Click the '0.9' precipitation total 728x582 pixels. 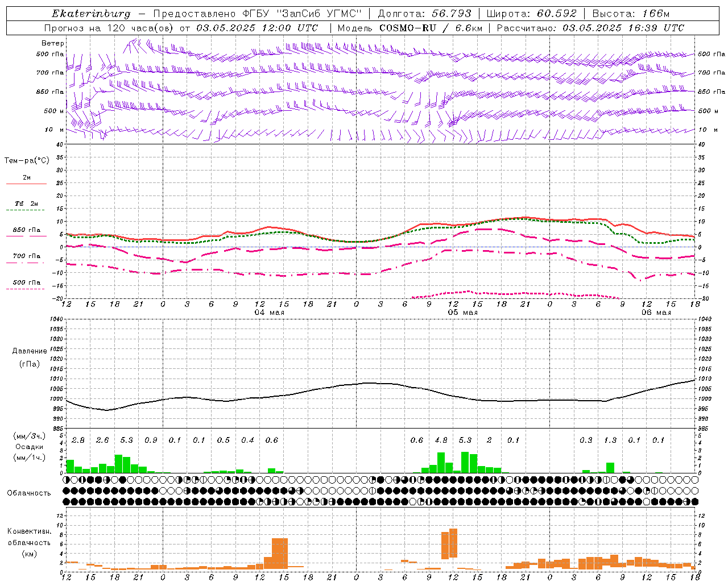click(151, 440)
